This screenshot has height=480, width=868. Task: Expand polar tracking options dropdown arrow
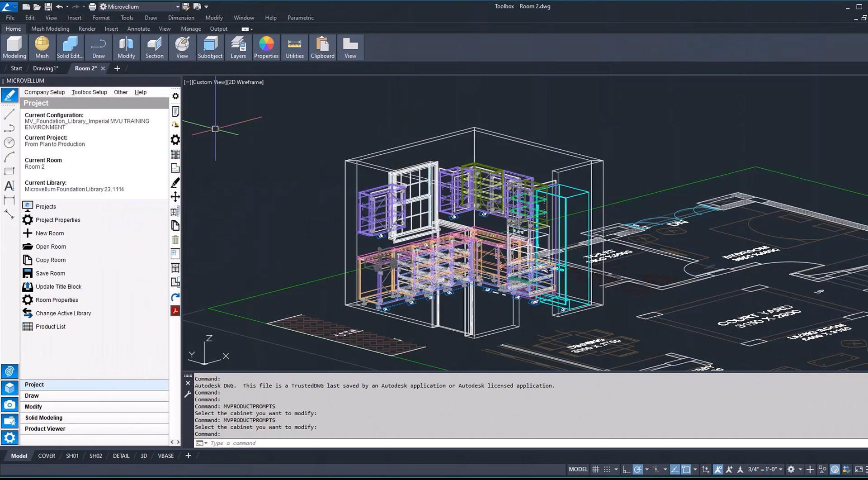(x=647, y=469)
